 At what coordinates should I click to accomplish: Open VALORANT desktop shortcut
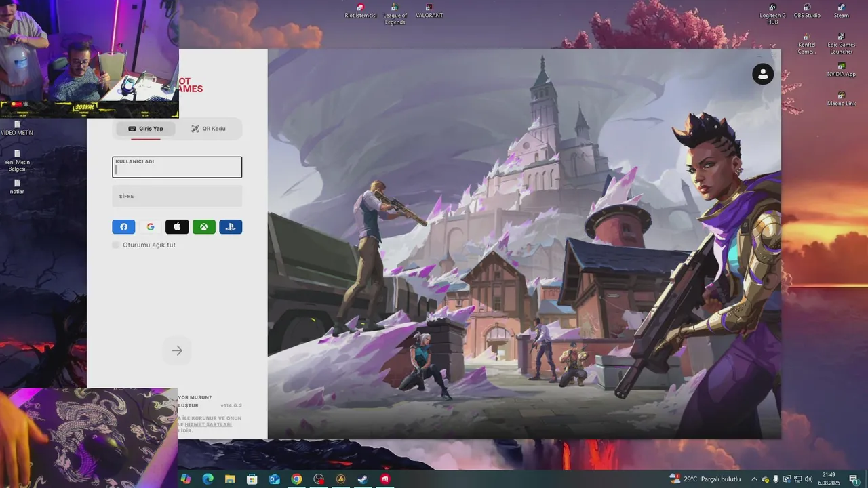click(429, 12)
